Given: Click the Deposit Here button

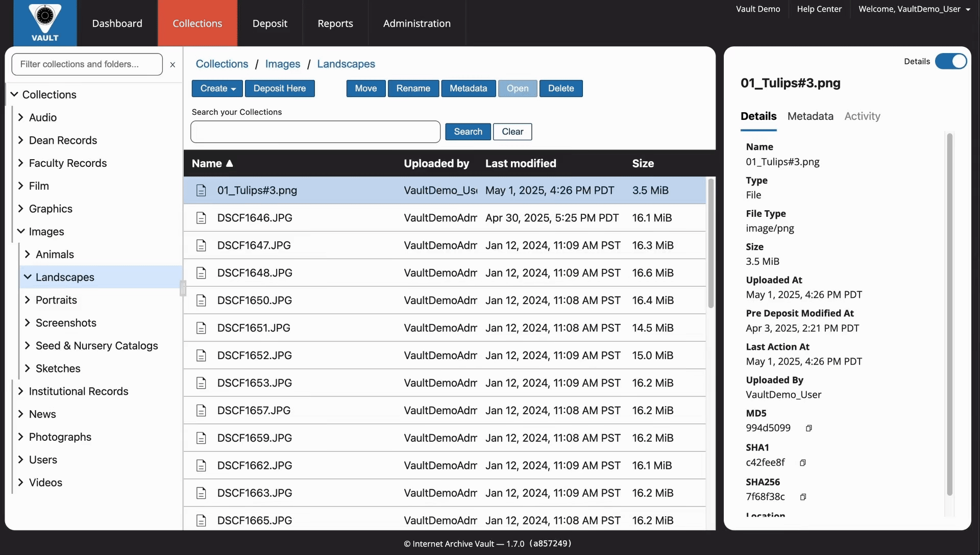Looking at the screenshot, I should click(x=280, y=88).
